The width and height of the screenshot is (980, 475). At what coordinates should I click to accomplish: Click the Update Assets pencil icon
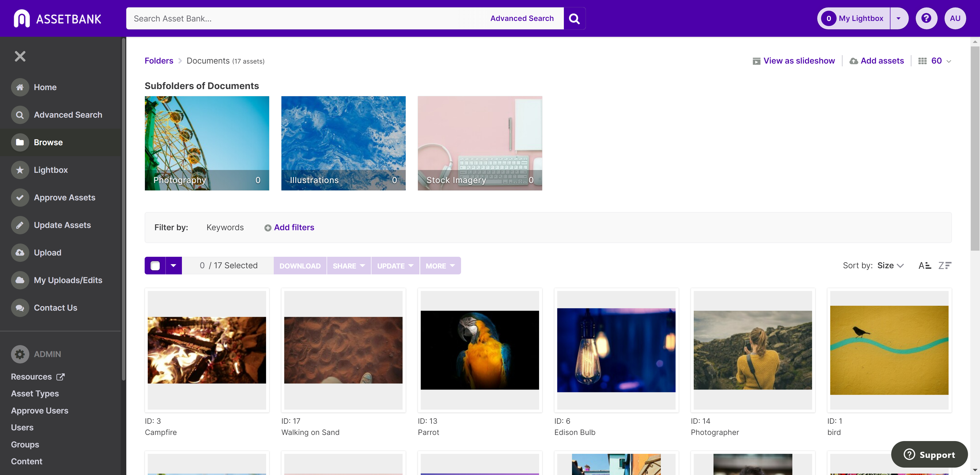point(20,225)
